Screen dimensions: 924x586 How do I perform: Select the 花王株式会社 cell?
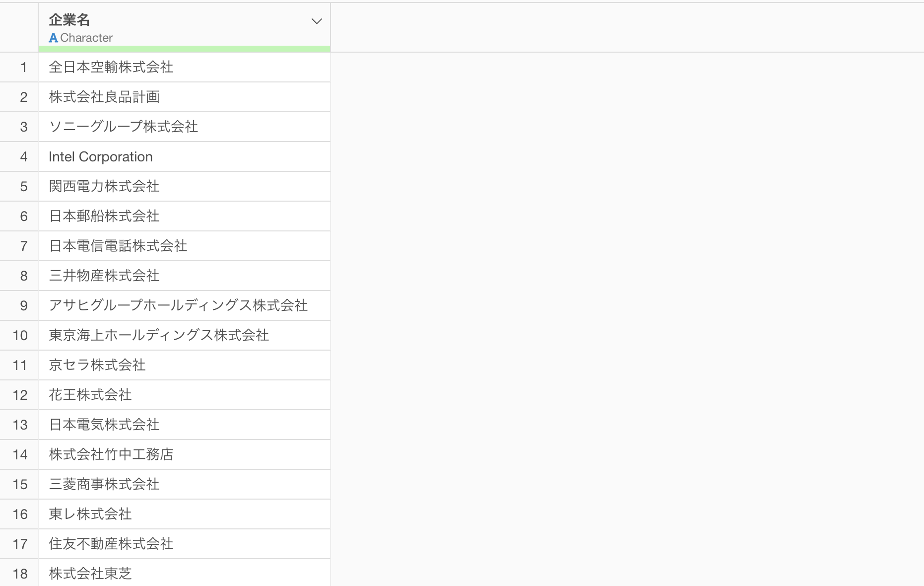90,395
